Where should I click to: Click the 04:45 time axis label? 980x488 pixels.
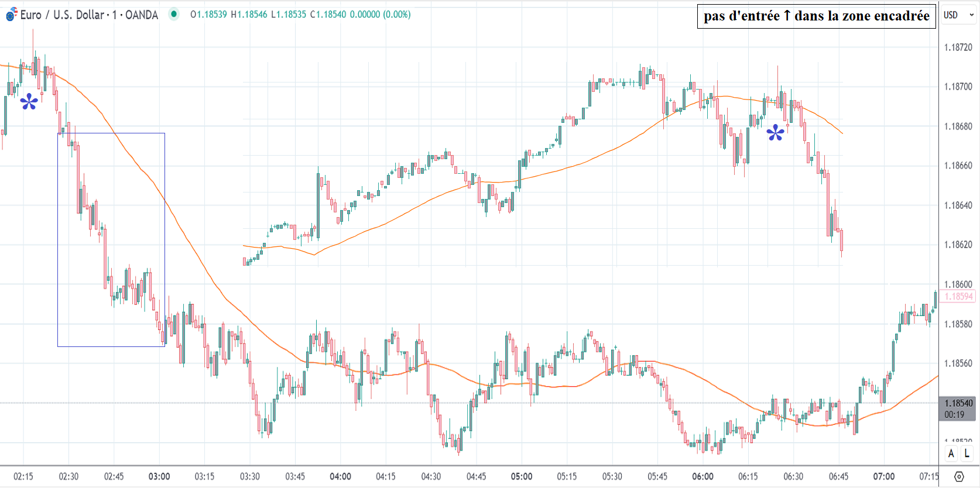(x=477, y=476)
